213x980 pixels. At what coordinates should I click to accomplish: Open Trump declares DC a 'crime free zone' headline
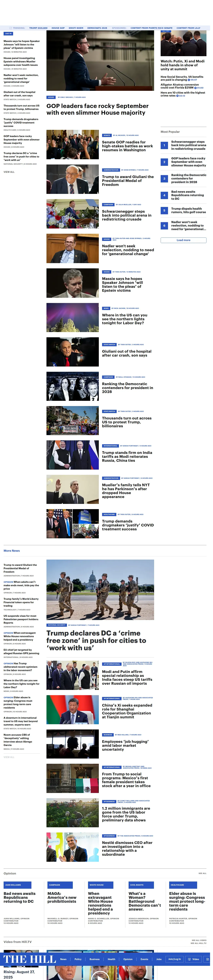96,640
